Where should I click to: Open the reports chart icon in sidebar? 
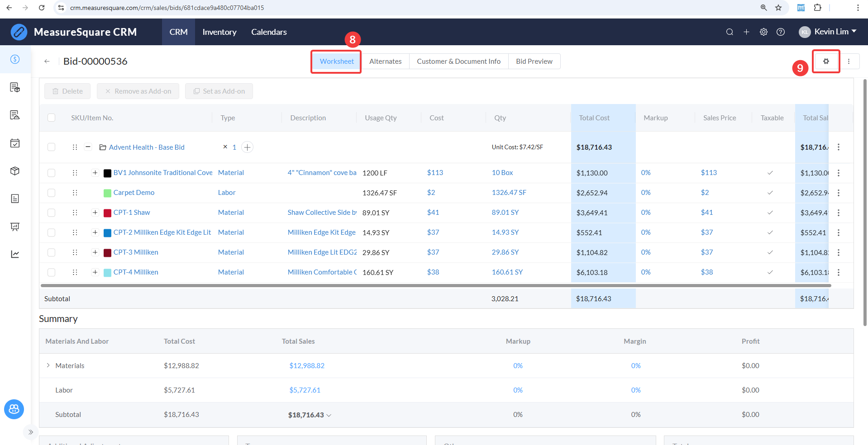[x=15, y=254]
